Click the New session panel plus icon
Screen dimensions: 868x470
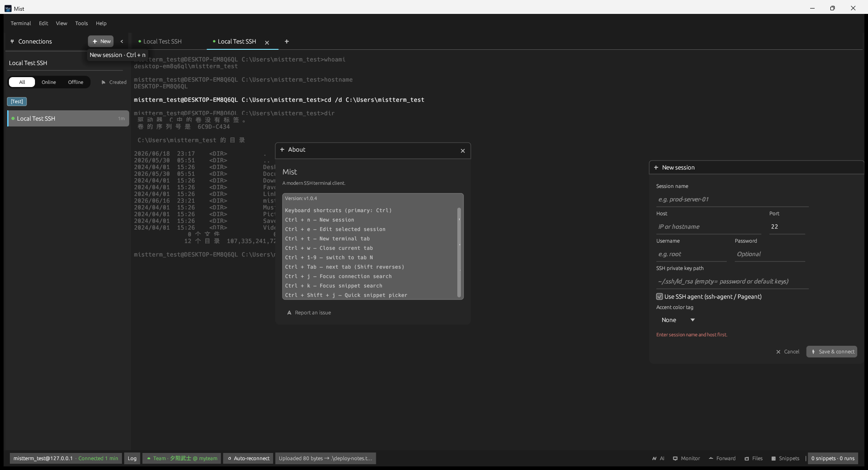click(x=656, y=167)
